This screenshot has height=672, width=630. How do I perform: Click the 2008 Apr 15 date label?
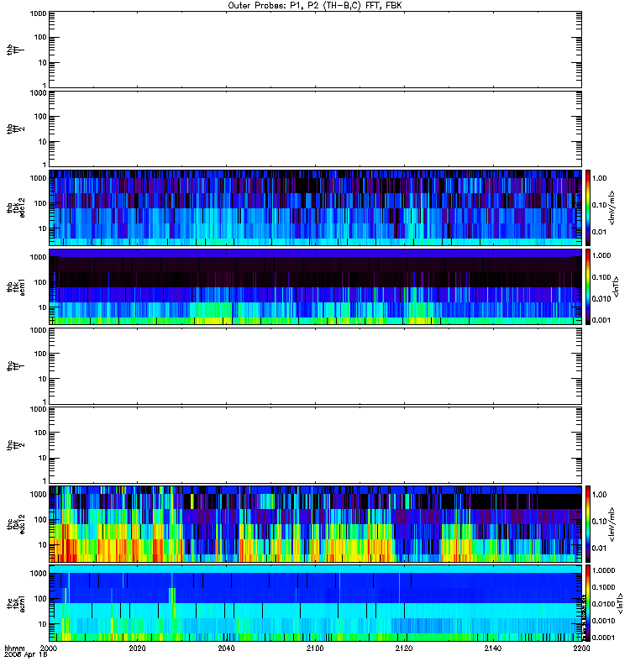25,655
